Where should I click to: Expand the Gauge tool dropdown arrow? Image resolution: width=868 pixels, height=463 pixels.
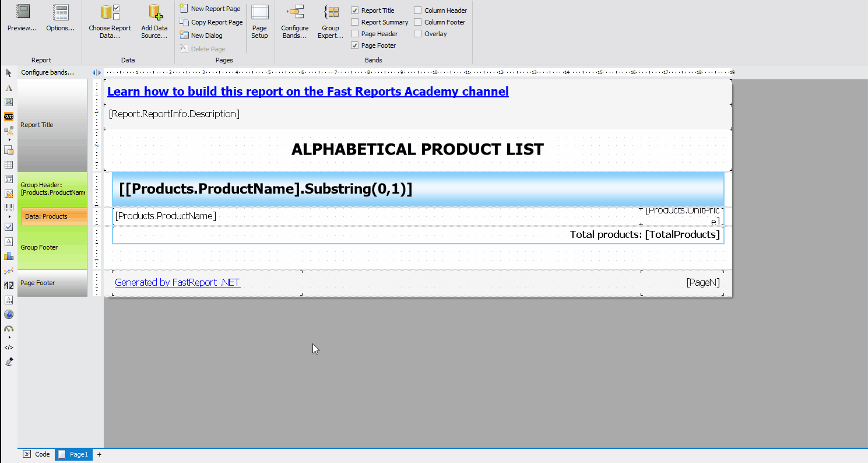(9, 338)
